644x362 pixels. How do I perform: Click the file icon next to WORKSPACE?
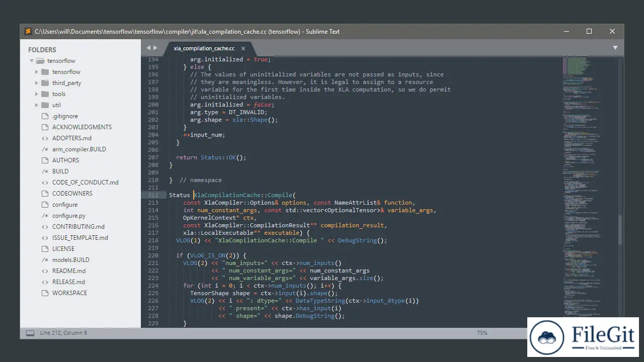click(x=45, y=293)
